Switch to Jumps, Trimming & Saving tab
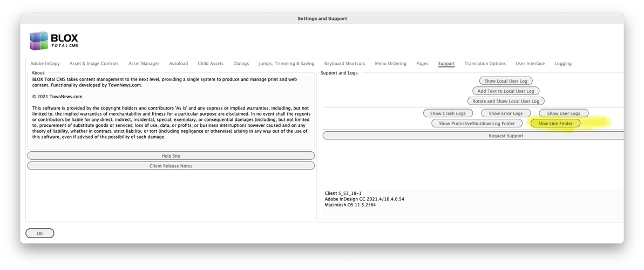The image size is (644, 270). coord(286,64)
